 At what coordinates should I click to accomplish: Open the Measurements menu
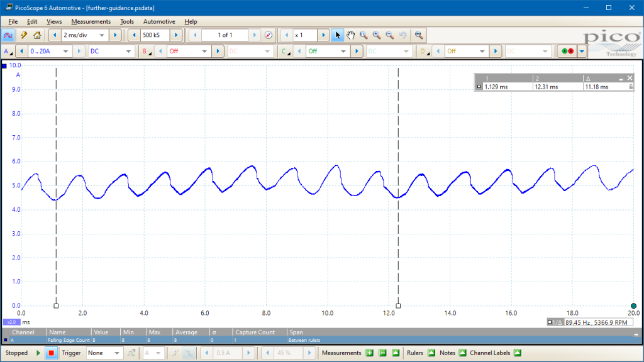[91, 22]
